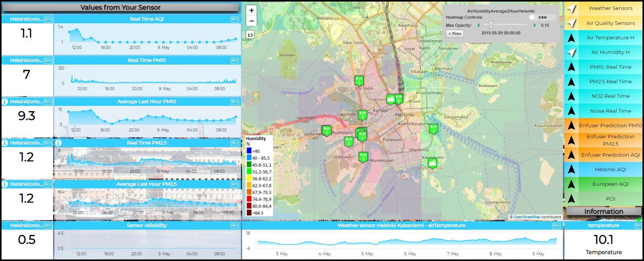The width and height of the screenshot is (644, 261).
Task: Click the blue <40 humidity legend swatch
Action: pos(249,151)
